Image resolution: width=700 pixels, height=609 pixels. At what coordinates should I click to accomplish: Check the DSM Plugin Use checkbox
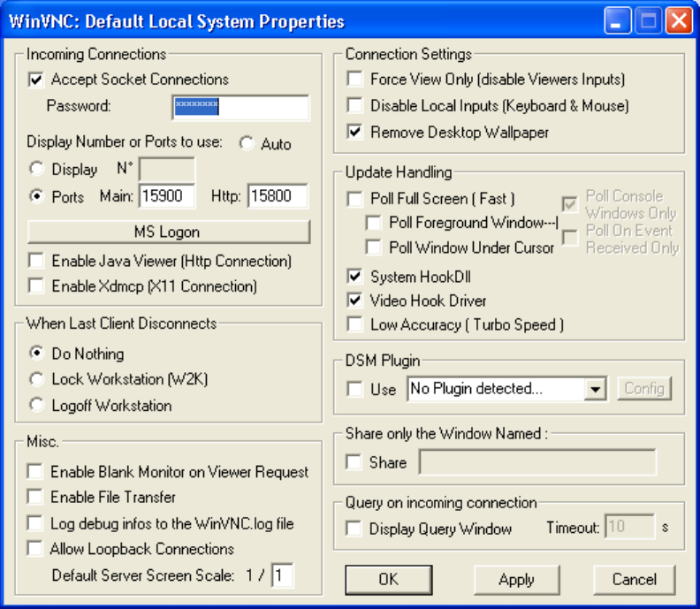tap(355, 389)
